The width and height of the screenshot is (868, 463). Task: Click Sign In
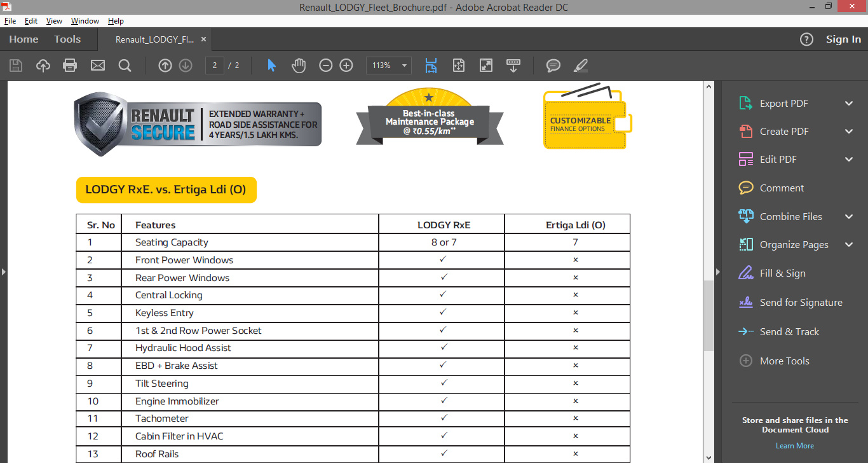click(843, 39)
